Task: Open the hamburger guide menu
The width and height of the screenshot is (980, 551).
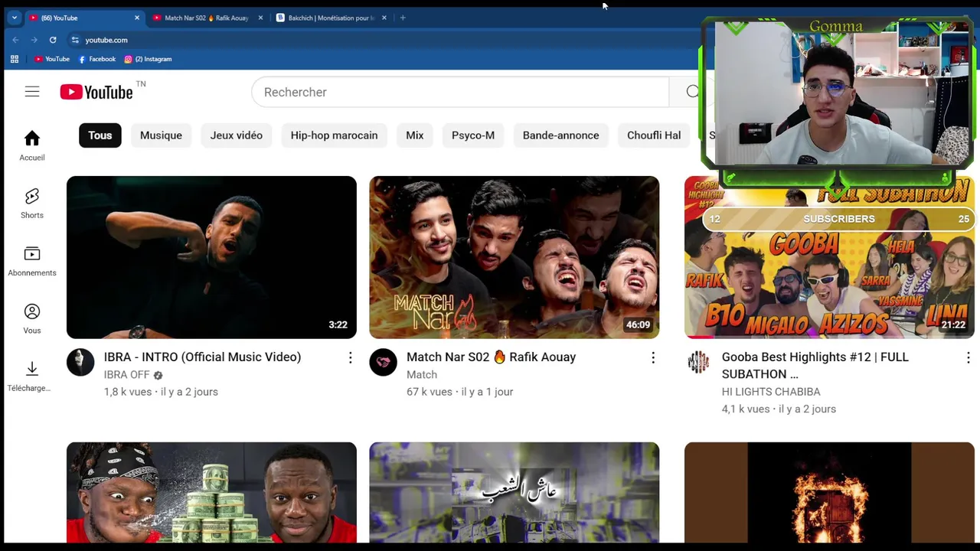Action: click(31, 92)
